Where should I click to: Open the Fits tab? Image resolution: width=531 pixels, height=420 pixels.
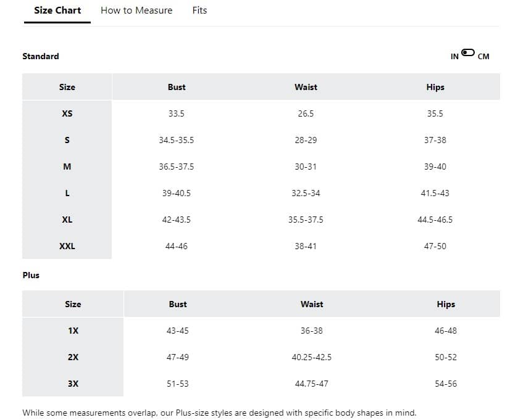[199, 10]
